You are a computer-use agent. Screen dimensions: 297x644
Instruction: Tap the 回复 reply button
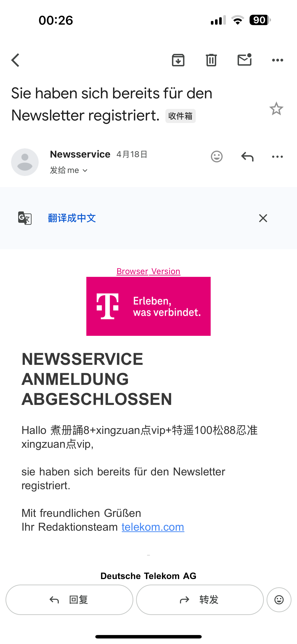click(70, 600)
